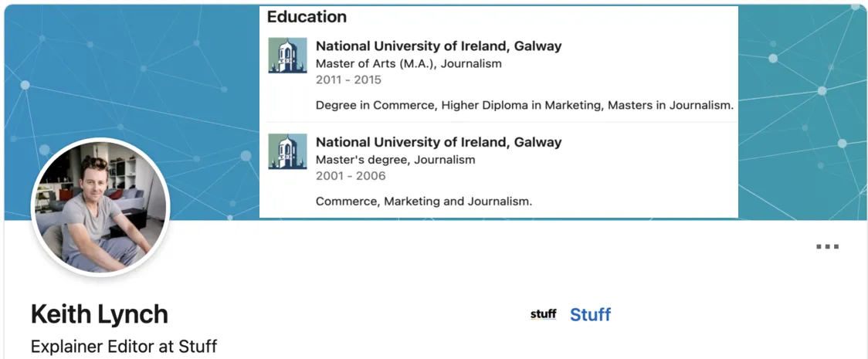Open the university name above Master's degree, Journalism

pyautogui.click(x=439, y=142)
